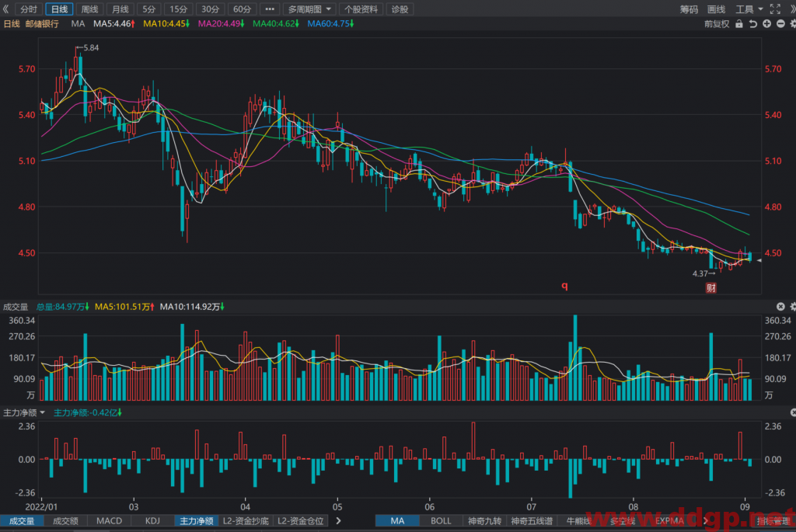Image resolution: width=796 pixels, height=532 pixels.
Task: Select the EXPMA indicator
Action: [x=669, y=521]
